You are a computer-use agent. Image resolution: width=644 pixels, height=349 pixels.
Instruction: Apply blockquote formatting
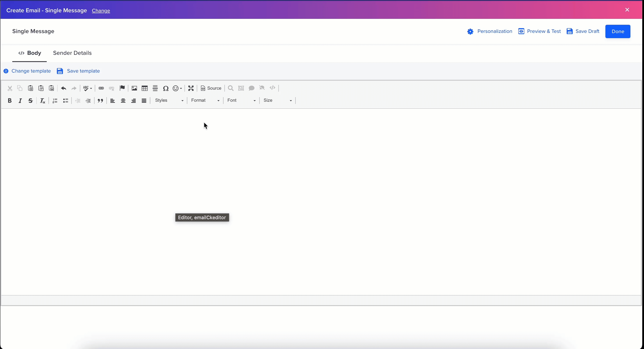(100, 100)
